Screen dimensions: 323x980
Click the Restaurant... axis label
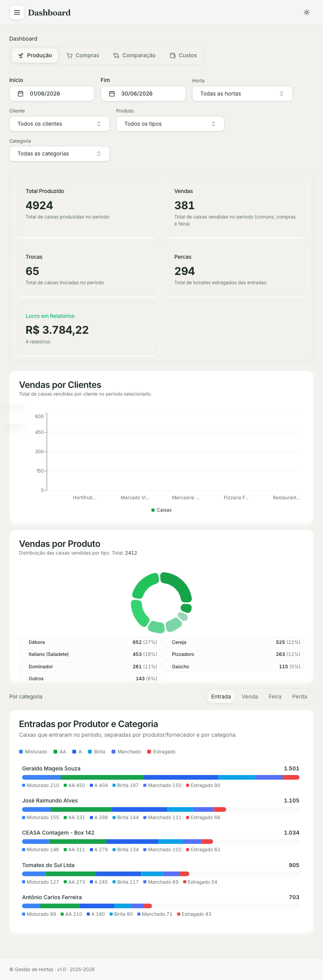287,498
